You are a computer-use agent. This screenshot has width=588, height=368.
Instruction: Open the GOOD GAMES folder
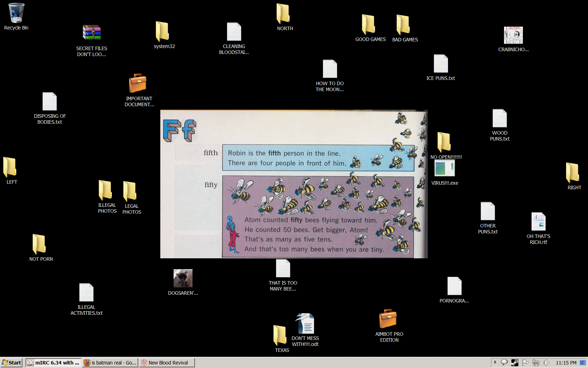coord(369,25)
